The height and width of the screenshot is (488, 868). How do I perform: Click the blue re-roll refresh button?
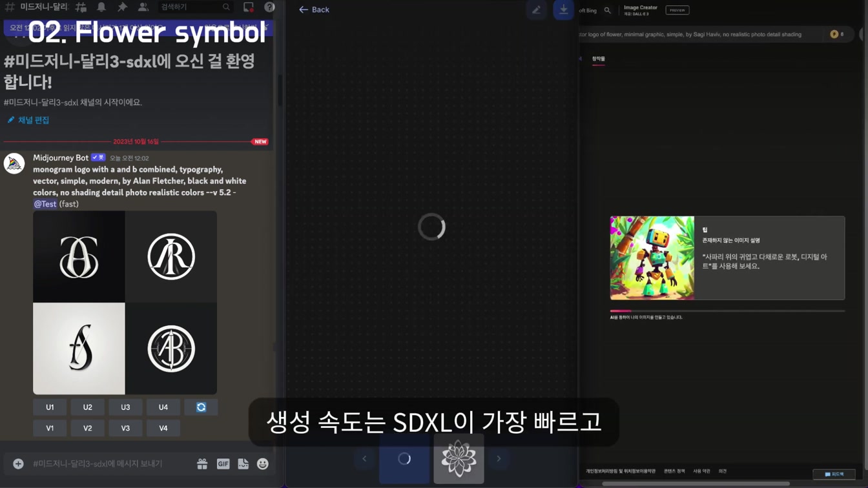point(201,407)
